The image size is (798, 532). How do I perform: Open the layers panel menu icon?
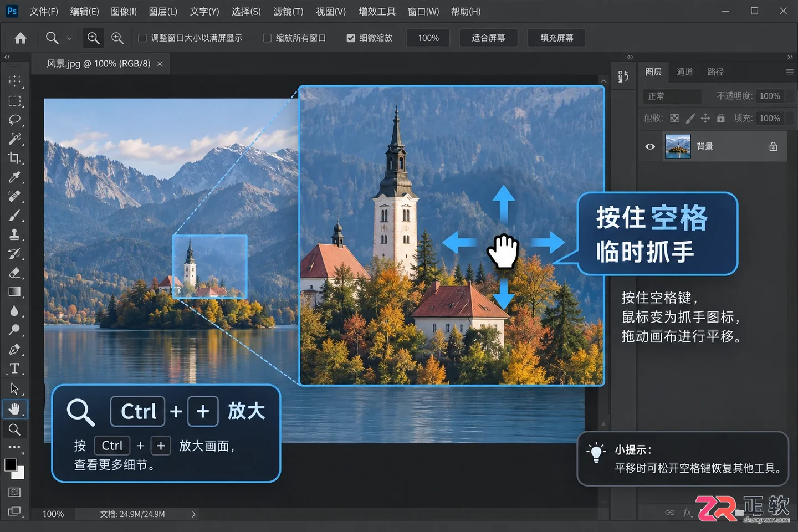790,72
